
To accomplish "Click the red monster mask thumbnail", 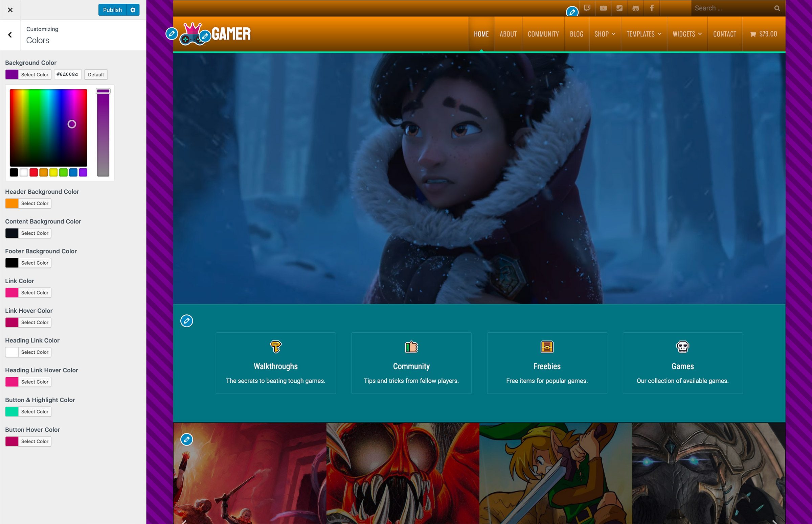I will [x=403, y=473].
